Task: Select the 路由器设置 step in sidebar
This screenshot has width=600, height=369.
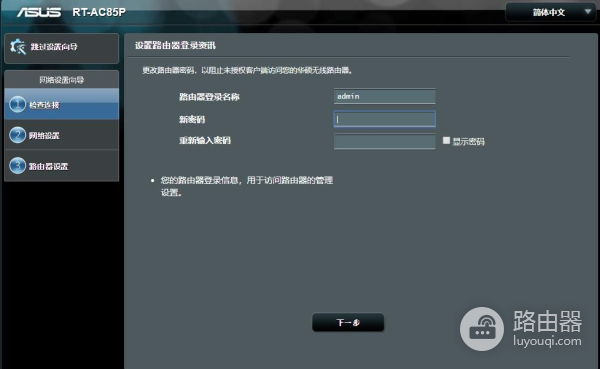Action: [62, 166]
